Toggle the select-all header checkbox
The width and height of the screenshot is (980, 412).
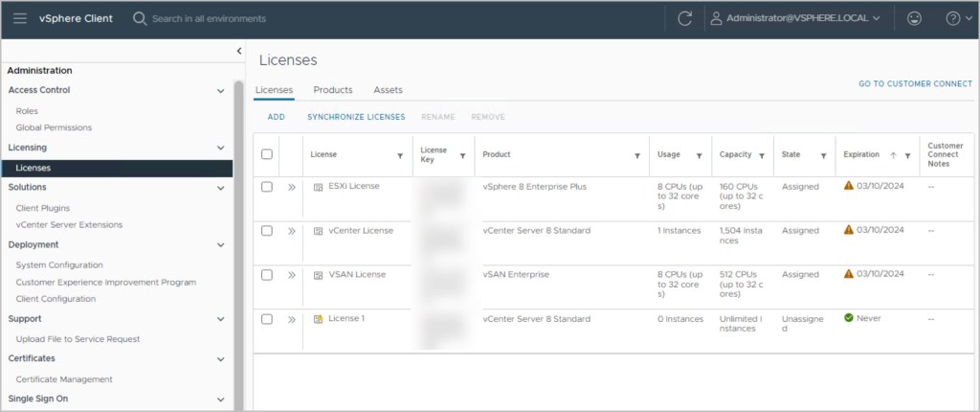coord(267,154)
